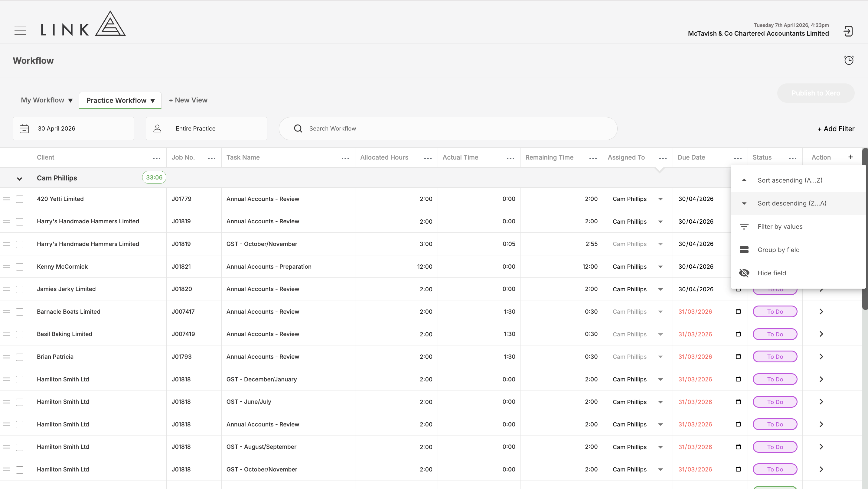The height and width of the screenshot is (489, 868).
Task: Open Due Date column options menu
Action: 738,158
